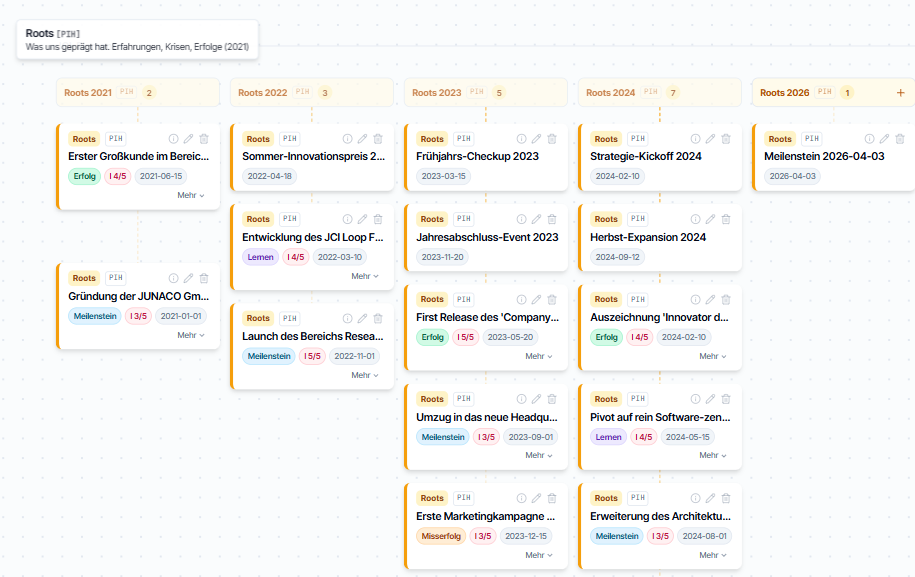The image size is (915, 577).
Task: Expand Mehr on Pivot auf rein Software card
Action: [x=713, y=455]
